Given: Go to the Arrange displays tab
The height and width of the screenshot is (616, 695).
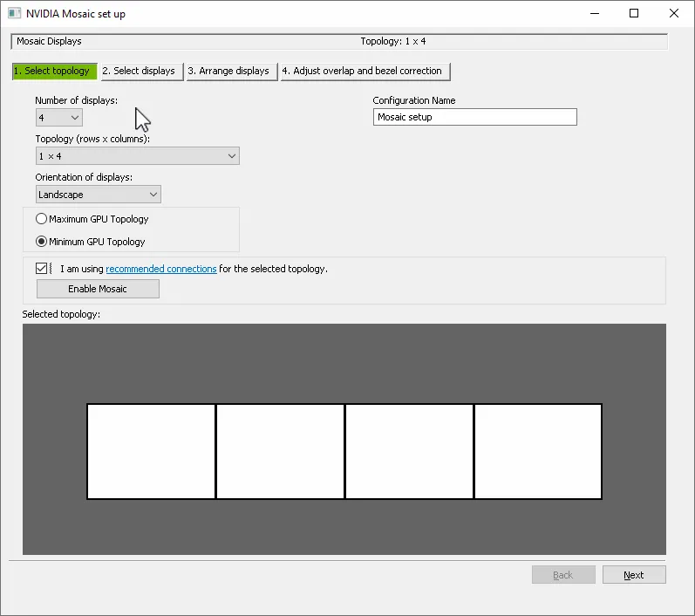Looking at the screenshot, I should pos(232,71).
